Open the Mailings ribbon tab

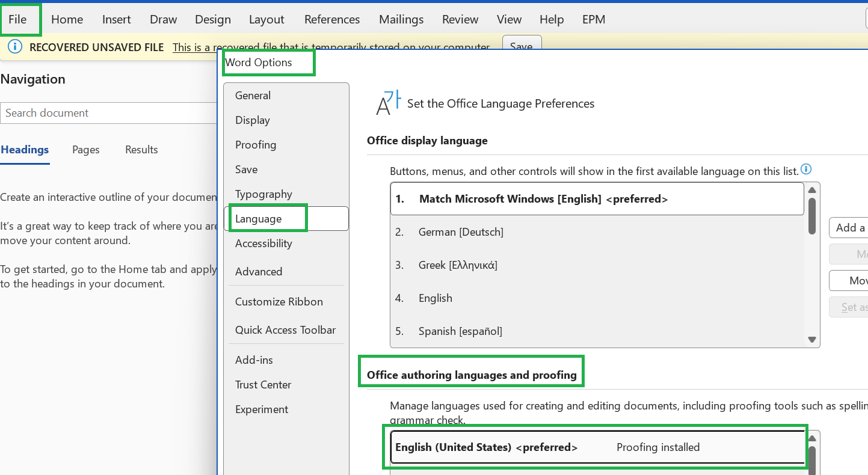[401, 19]
